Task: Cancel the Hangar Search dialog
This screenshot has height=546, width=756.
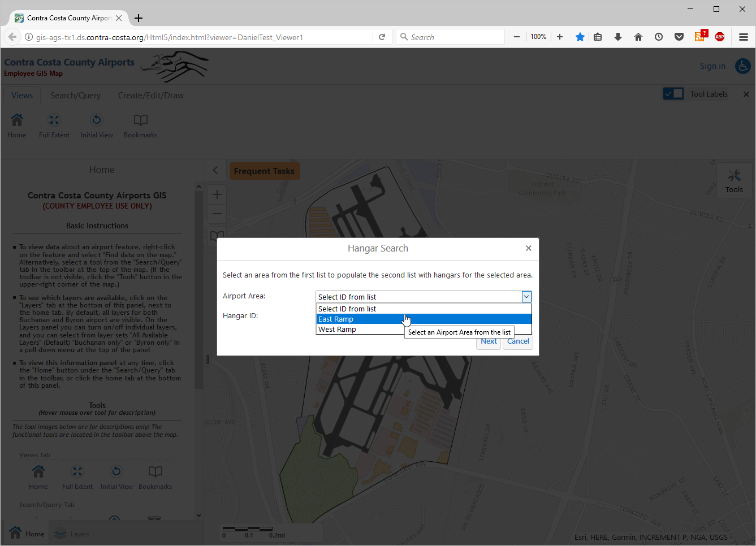Action: tap(518, 341)
